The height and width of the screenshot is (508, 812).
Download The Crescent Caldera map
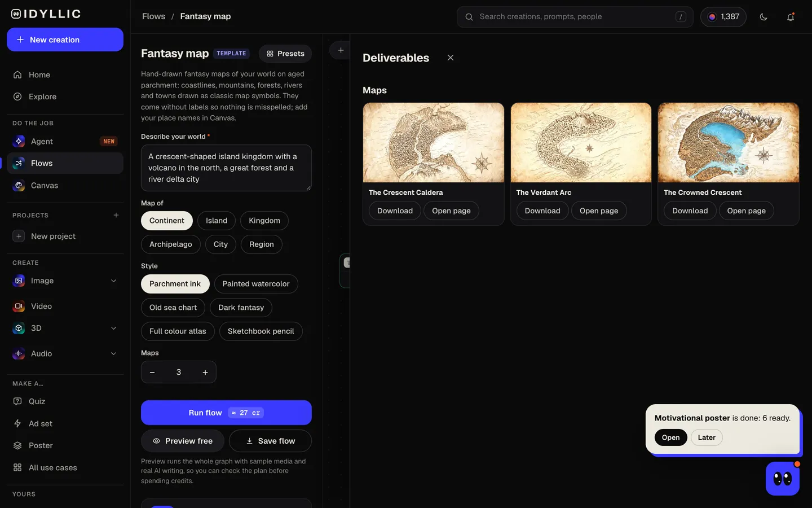point(395,211)
